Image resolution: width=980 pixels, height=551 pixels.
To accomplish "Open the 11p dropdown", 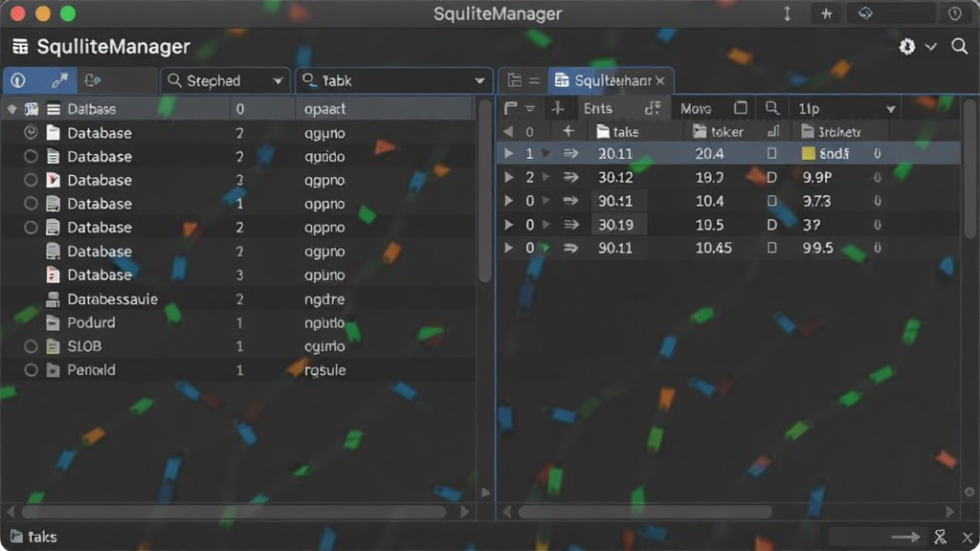I will click(x=846, y=109).
